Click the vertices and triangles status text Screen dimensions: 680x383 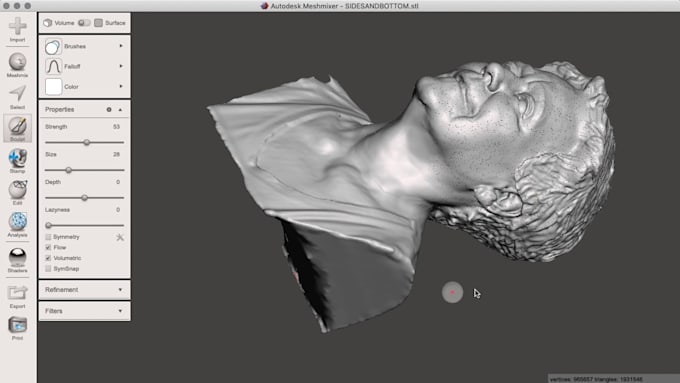596,379
